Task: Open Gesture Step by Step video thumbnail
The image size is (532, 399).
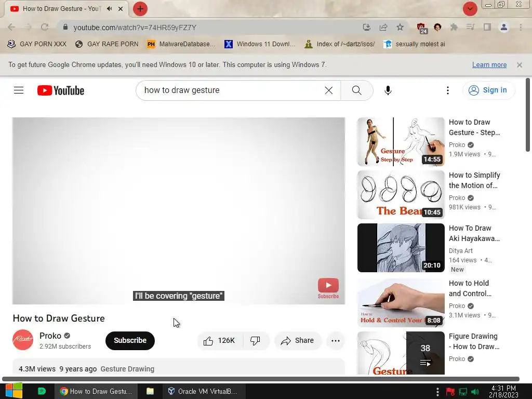Action: coord(401,142)
